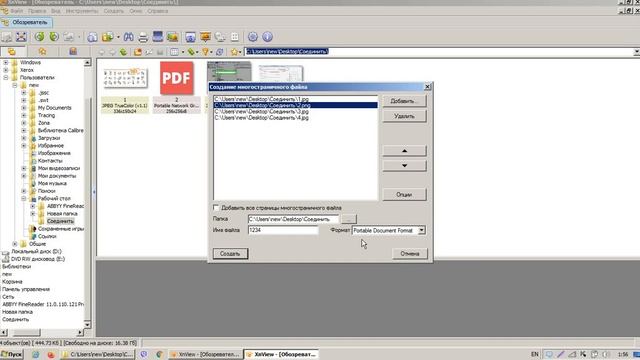The image size is (640, 360).
Task: Expand the Новая папка tree node
Action: coord(33,213)
